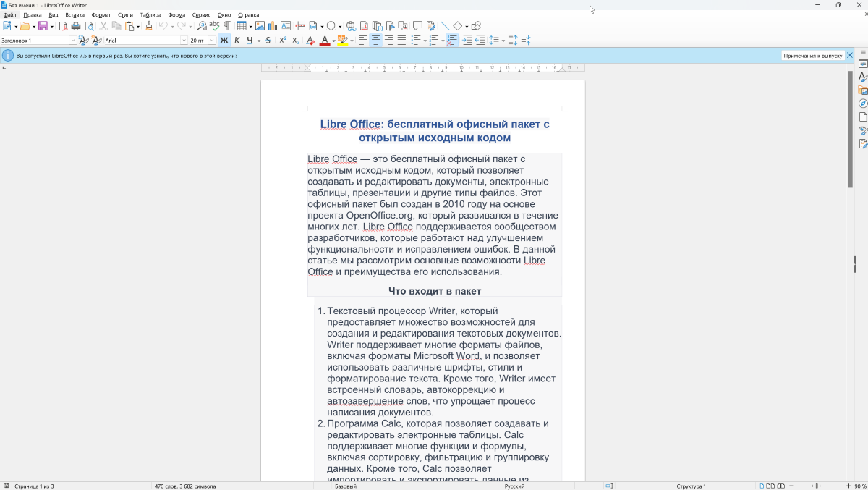The image size is (868, 490).
Task: Open sidebar Gallery icon
Action: point(862,90)
